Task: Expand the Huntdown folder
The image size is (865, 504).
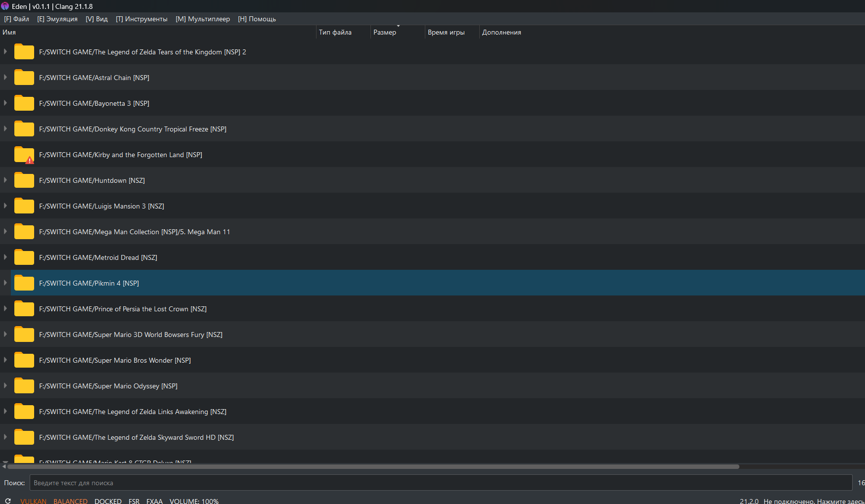Action: coord(5,180)
